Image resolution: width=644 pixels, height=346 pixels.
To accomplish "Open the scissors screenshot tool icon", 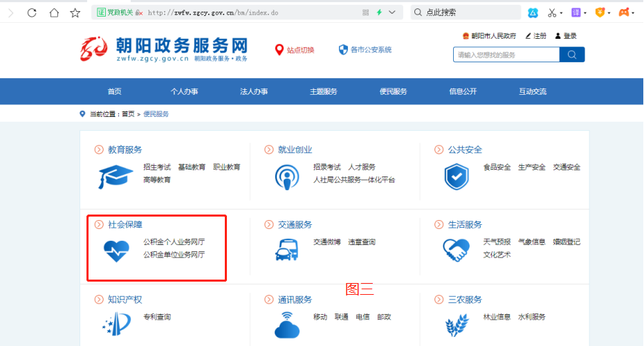I will point(552,12).
